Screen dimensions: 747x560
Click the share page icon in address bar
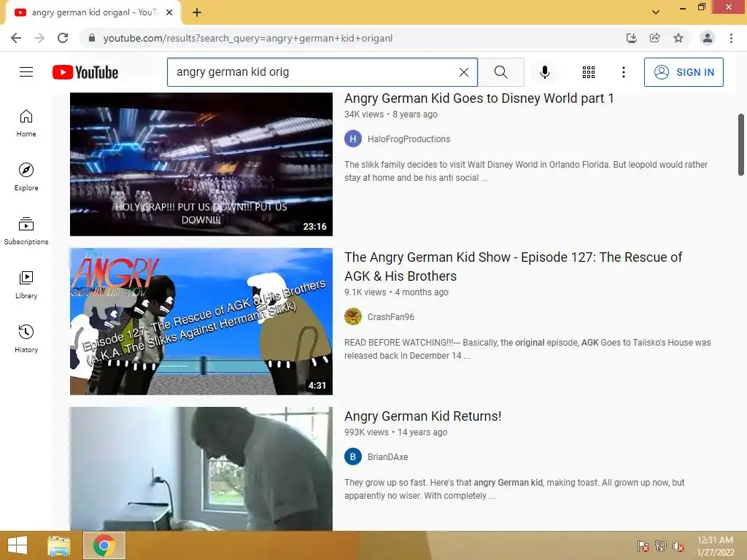pos(654,38)
